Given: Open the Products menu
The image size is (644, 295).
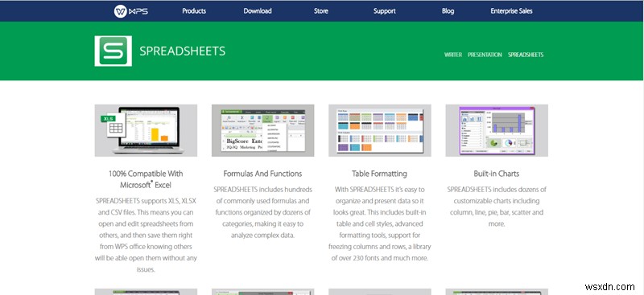Looking at the screenshot, I should coord(194,11).
